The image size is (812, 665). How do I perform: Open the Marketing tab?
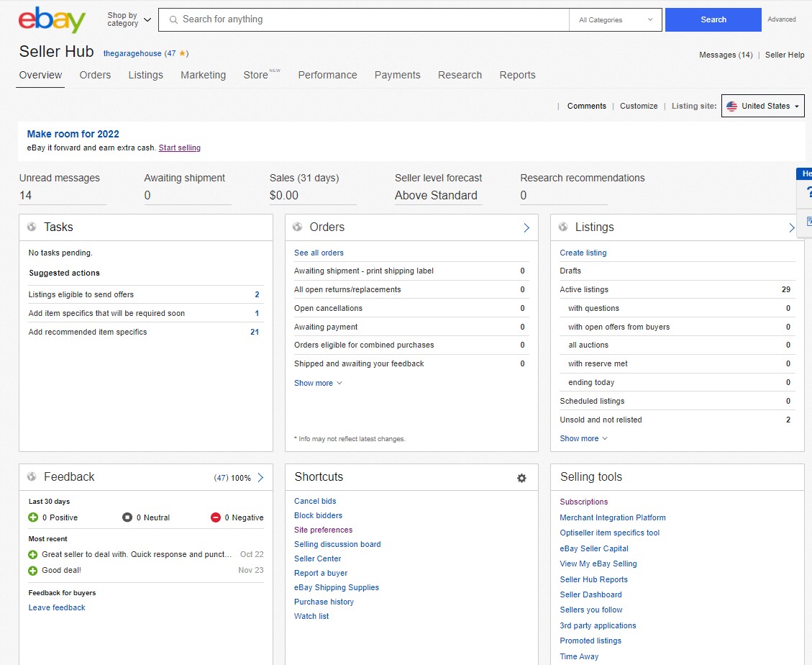[203, 75]
